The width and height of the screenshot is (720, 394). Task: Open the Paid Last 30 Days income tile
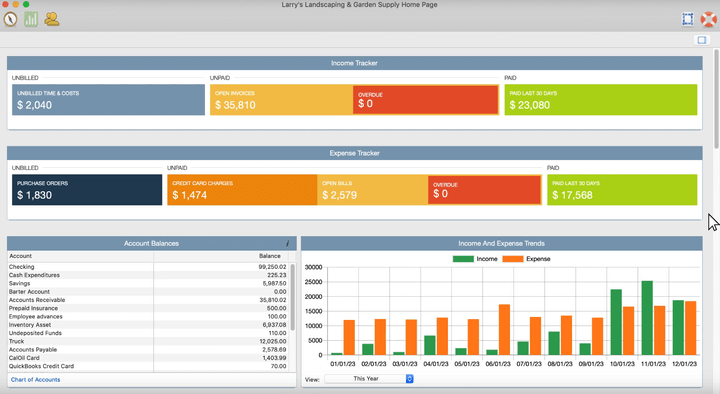(601, 100)
